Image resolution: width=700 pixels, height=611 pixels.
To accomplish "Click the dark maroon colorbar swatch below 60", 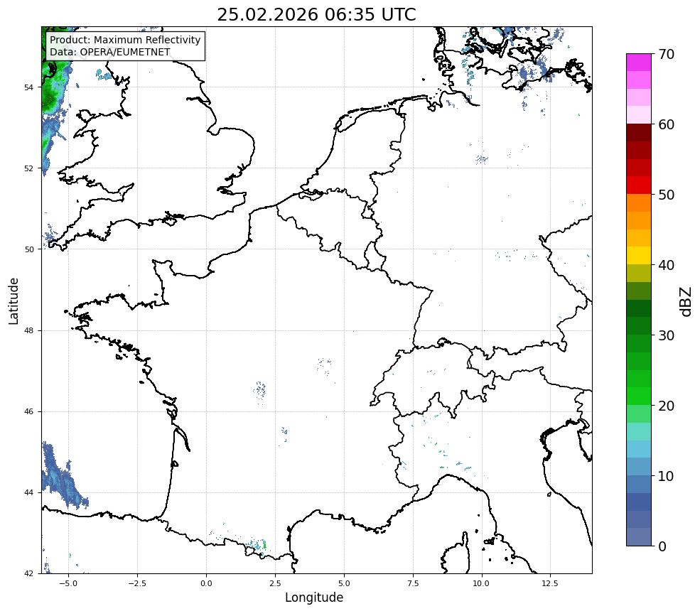I will (x=639, y=133).
